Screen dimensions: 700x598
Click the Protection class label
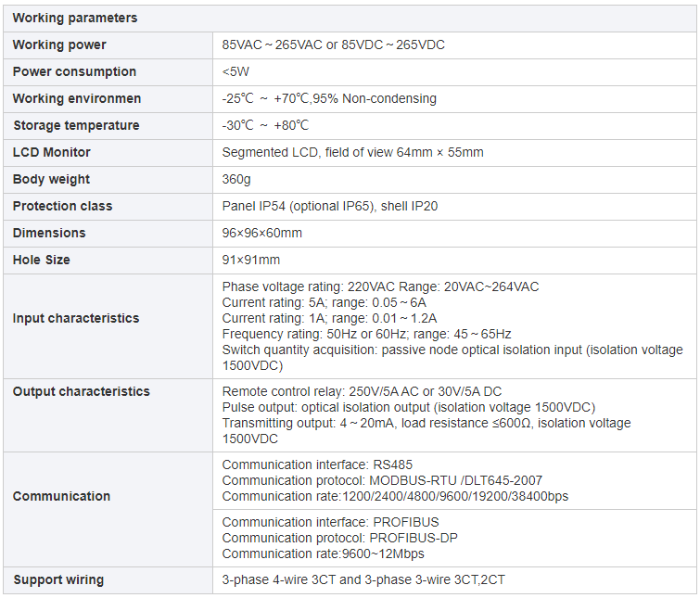point(62,206)
